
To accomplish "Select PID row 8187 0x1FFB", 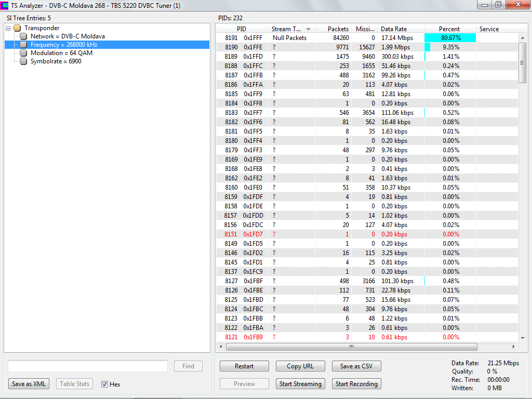I will point(367,75).
